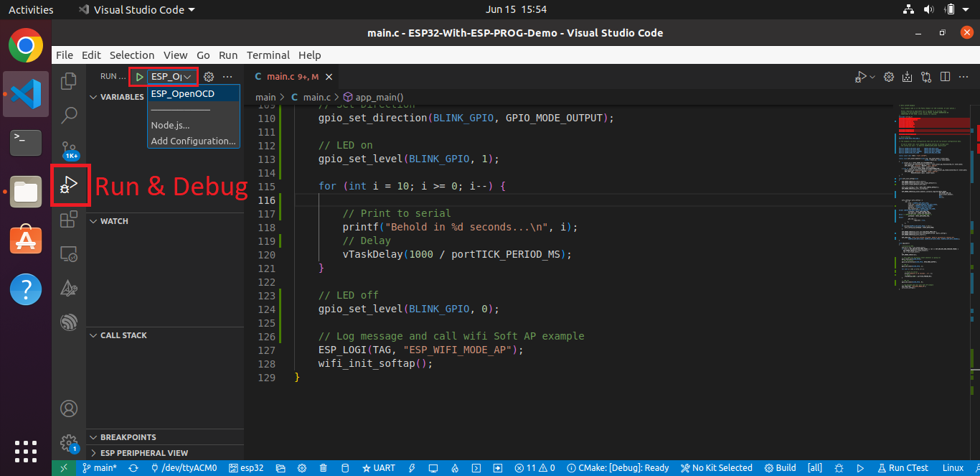Viewport: 980px width, 476px height.
Task: Open the Selection menu
Action: coord(131,55)
